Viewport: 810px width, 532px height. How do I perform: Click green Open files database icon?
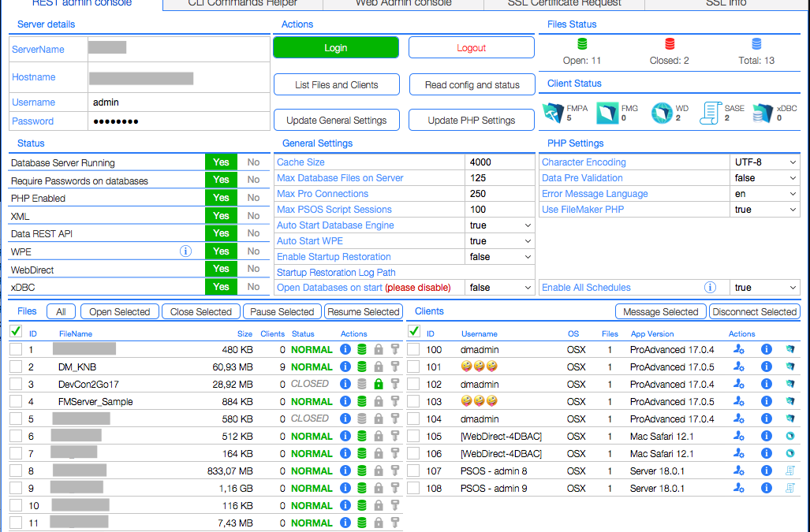tap(582, 44)
